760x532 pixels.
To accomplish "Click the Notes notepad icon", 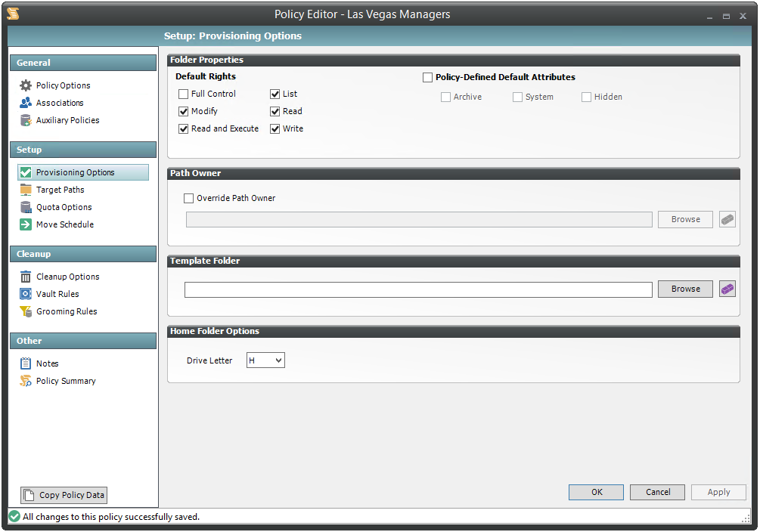I will pyautogui.click(x=26, y=363).
